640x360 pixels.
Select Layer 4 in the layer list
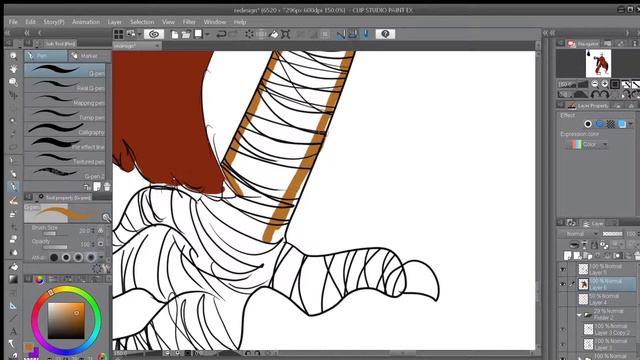point(606,299)
